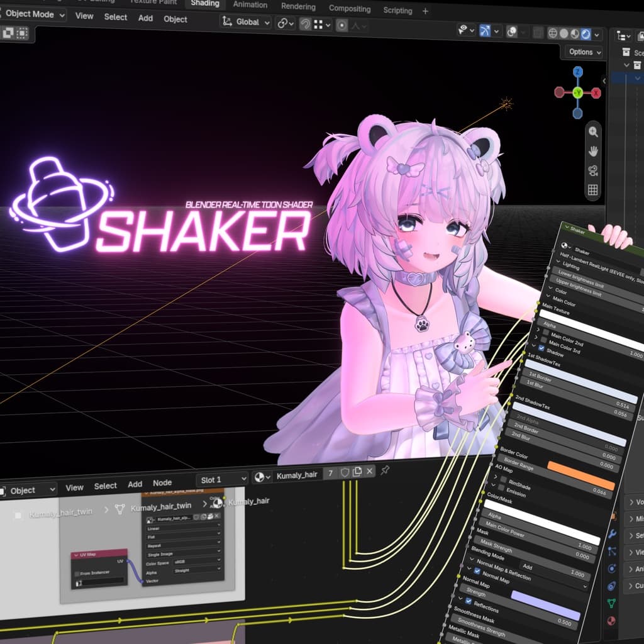Open the particles properties tab icon
644x644 pixels.
[611, 551]
